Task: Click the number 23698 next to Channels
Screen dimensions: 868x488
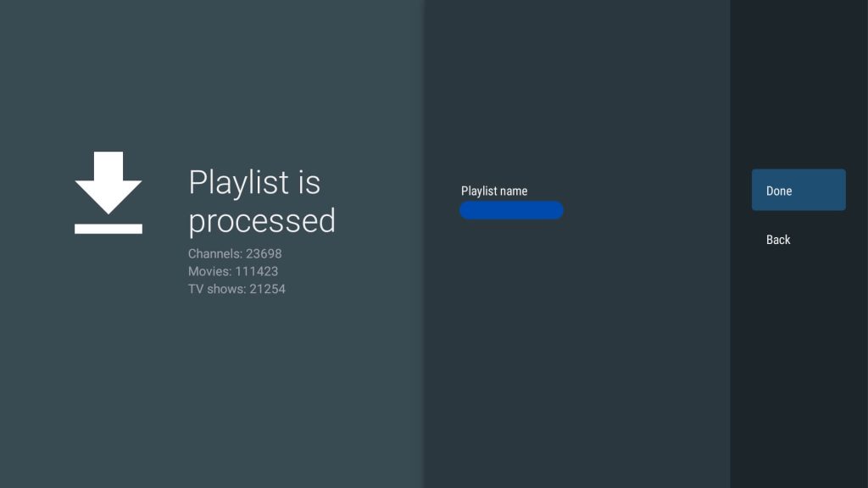Action: [264, 253]
